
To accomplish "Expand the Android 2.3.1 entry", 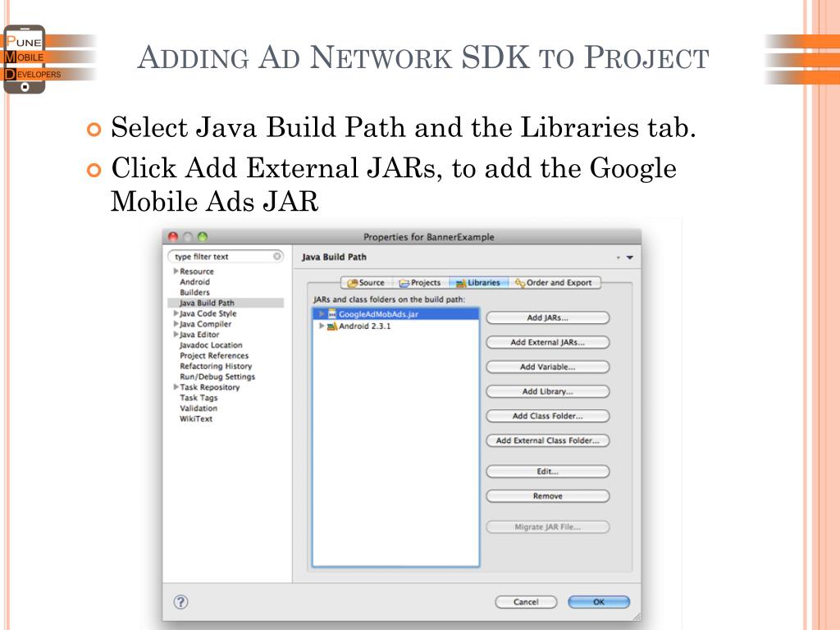I will [x=322, y=326].
